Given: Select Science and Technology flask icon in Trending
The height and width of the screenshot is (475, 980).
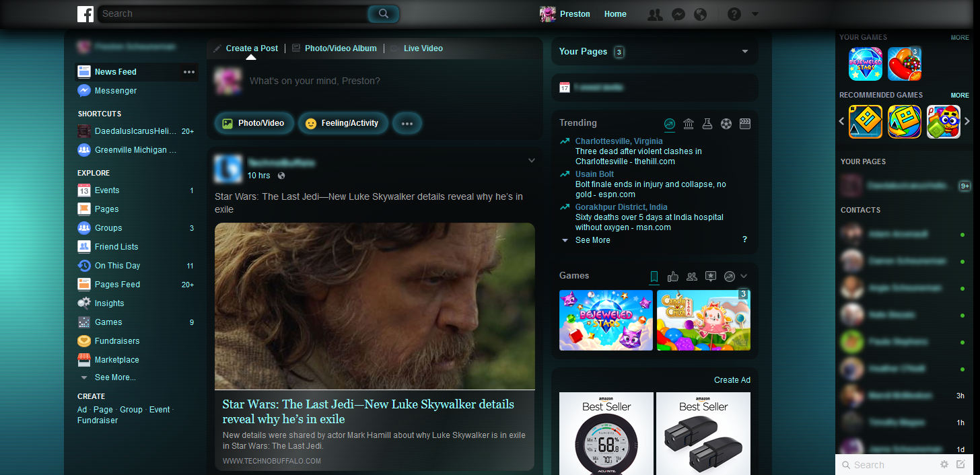Looking at the screenshot, I should click(707, 124).
